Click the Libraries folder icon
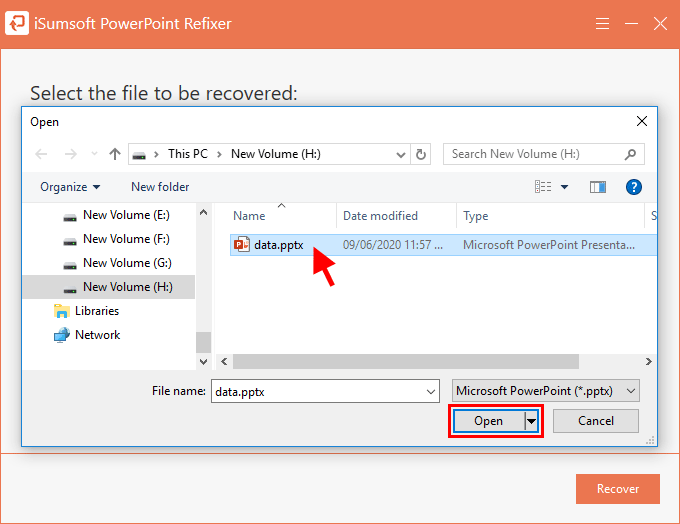This screenshot has width=680, height=524. pos(62,311)
